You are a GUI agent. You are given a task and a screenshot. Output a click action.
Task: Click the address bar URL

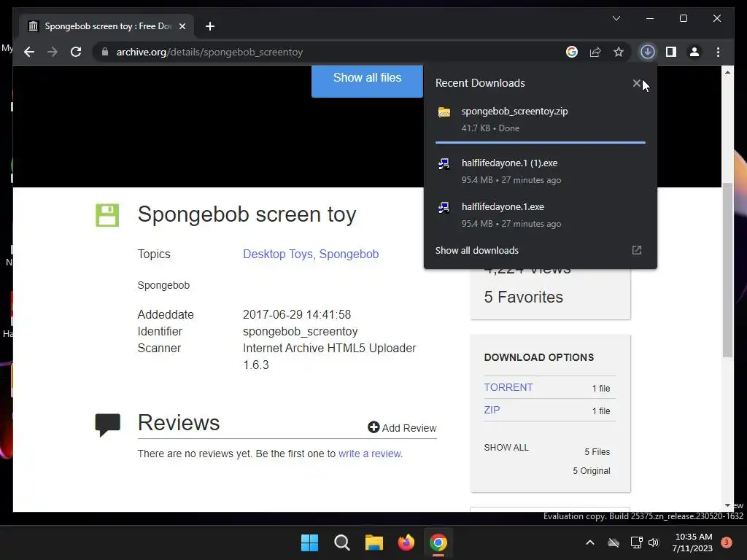209,52
